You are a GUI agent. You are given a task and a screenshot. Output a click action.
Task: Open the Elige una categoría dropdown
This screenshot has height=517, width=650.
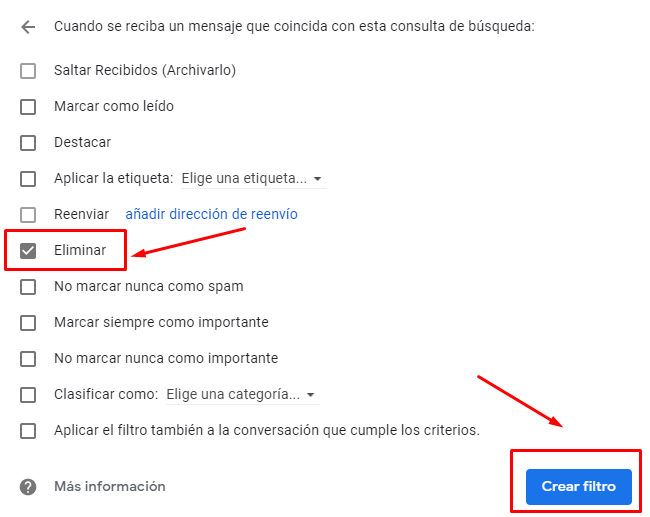243,395
